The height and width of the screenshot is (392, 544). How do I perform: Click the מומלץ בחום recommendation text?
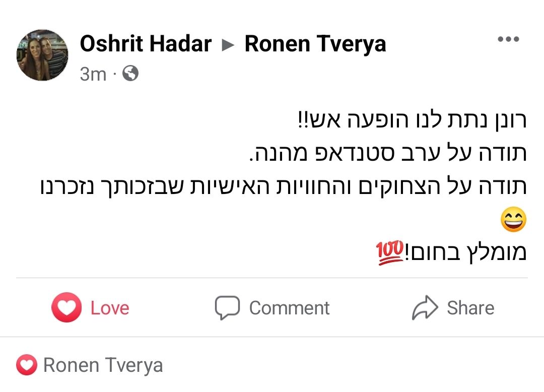pos(465,252)
